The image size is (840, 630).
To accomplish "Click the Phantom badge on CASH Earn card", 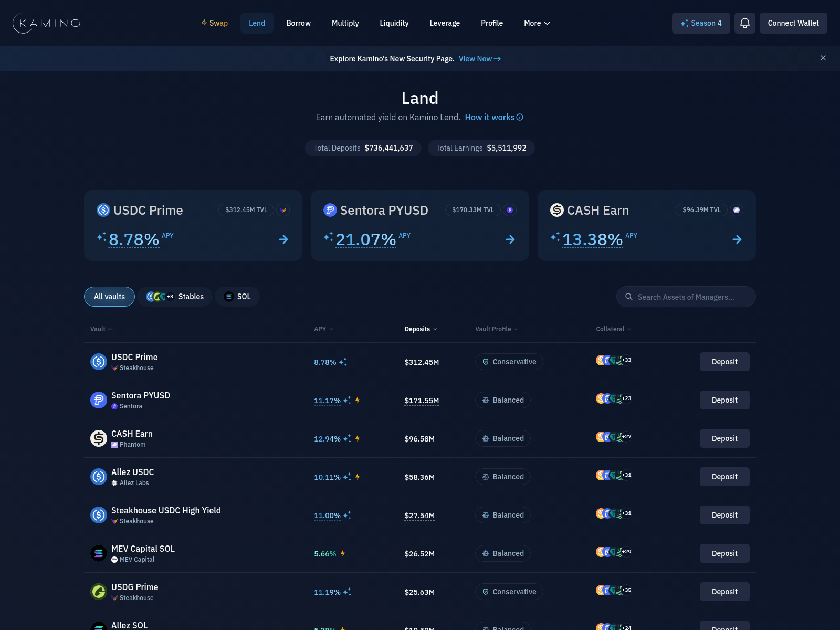I will pyautogui.click(x=737, y=210).
